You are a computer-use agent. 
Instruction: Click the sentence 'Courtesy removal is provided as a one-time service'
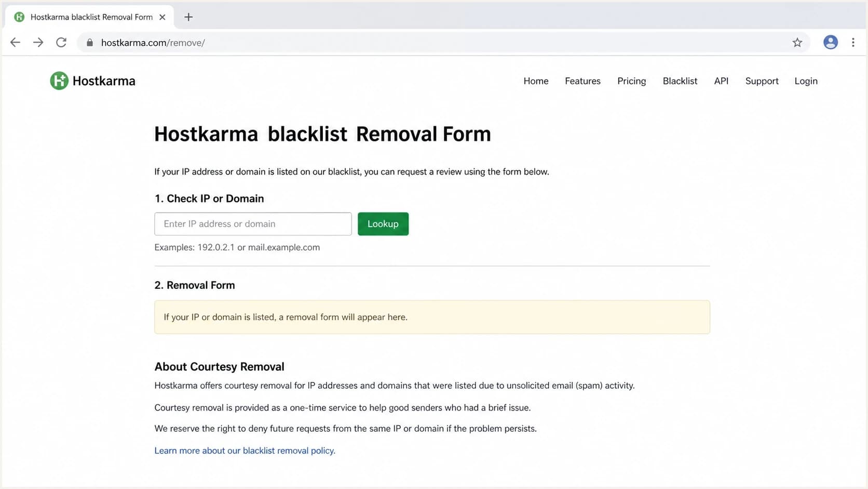pos(343,408)
